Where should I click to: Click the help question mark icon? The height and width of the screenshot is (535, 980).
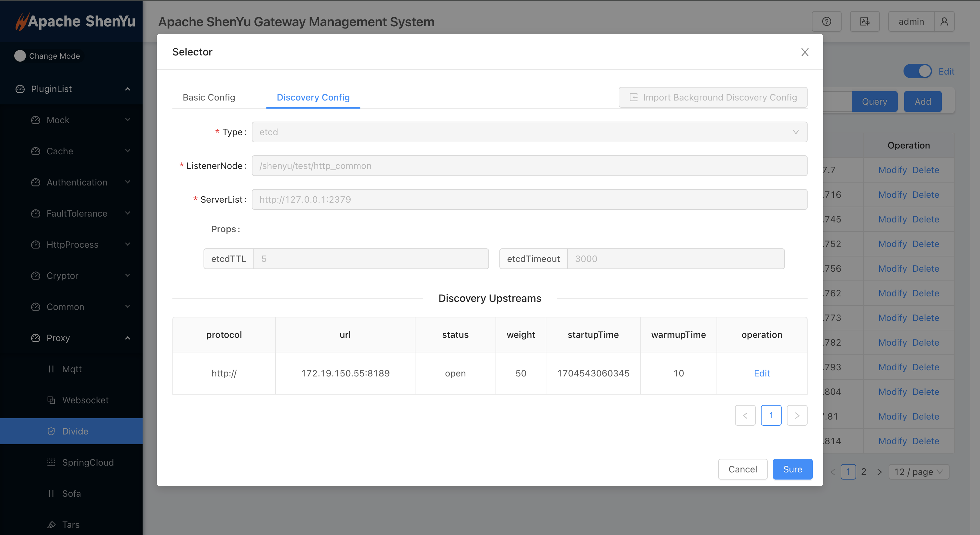(x=826, y=22)
